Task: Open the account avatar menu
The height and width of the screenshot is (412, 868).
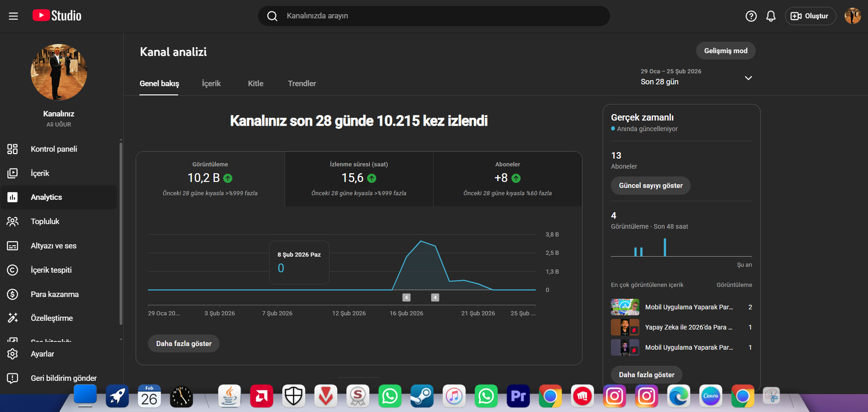Action: pyautogui.click(x=852, y=16)
